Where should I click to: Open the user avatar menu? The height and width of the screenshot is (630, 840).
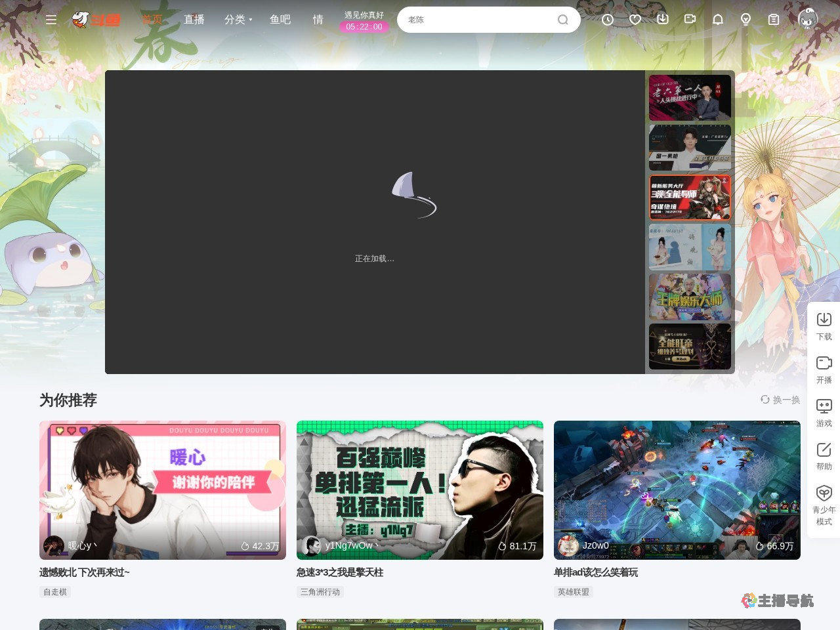tap(807, 19)
